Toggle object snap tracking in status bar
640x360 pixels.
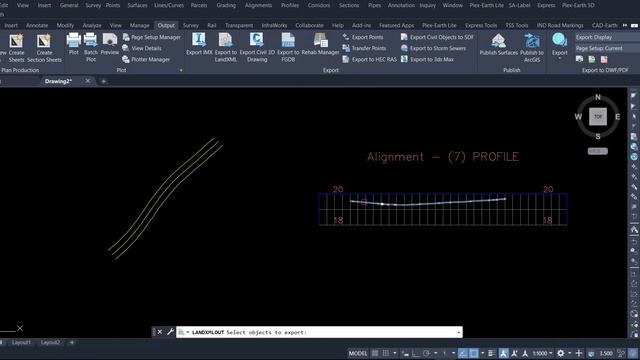(462, 353)
